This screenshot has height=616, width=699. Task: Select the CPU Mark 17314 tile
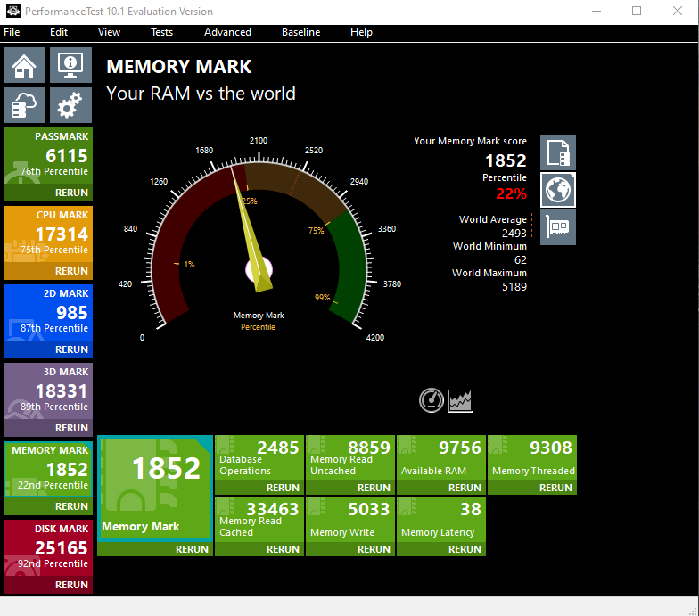[48, 234]
